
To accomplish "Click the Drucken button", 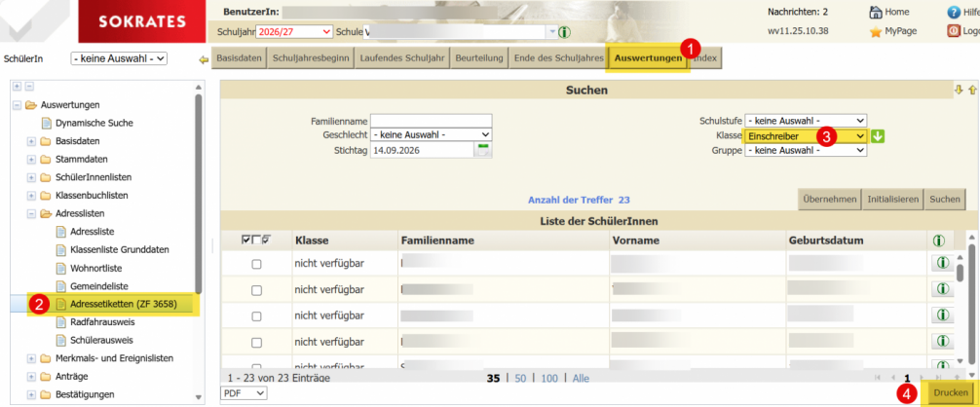I will pos(951,392).
